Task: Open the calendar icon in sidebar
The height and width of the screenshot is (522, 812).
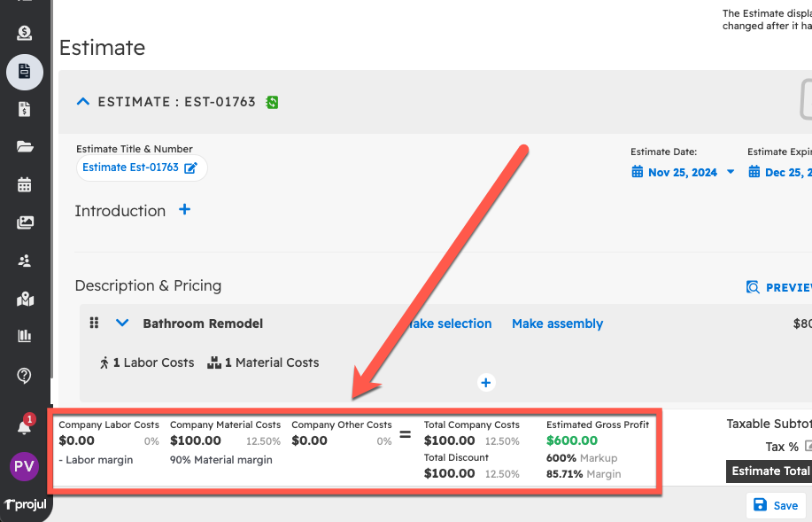Action: [25, 184]
